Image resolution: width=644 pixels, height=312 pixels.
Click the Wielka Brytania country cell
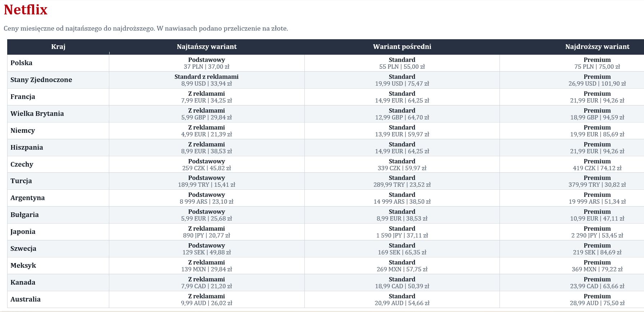(58, 114)
